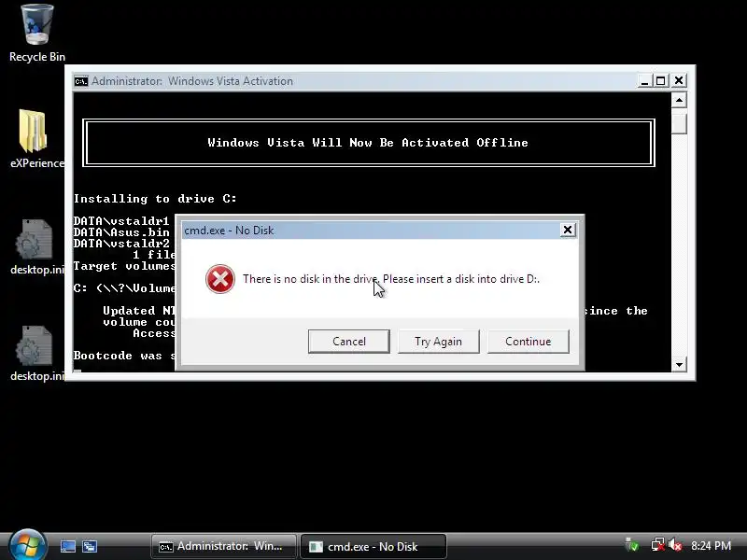Viewport: 747px width, 560px height.
Task: Switch to Administrator: Win... taskbar button
Action: 224,546
